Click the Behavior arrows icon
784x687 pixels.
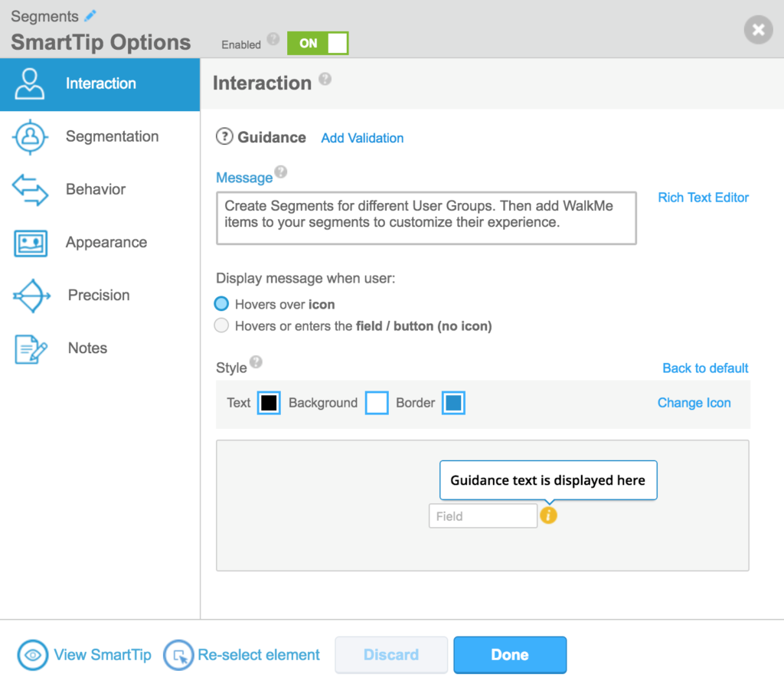point(29,189)
